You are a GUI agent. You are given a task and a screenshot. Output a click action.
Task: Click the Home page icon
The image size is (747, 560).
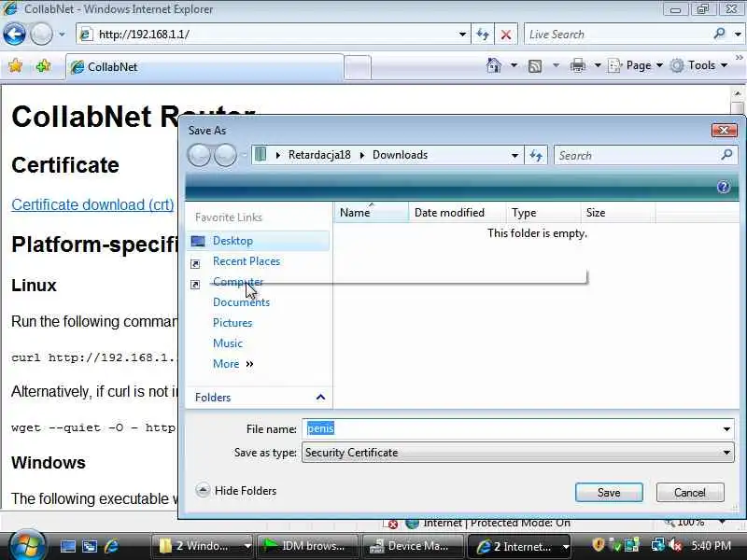(494, 65)
